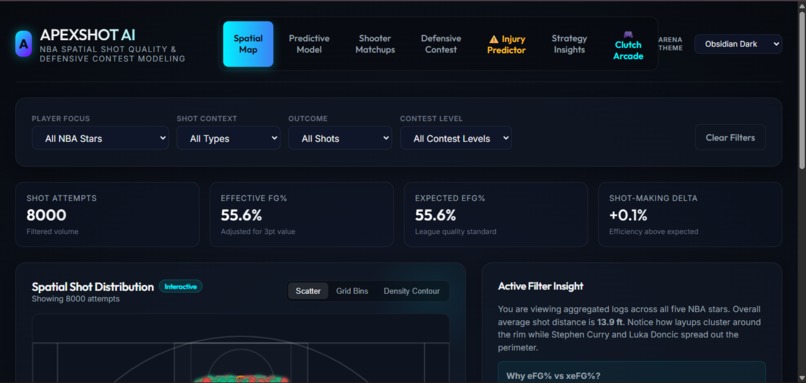Open the Injury Predictor tab with the warning icon
The image size is (806, 383).
[x=506, y=44]
